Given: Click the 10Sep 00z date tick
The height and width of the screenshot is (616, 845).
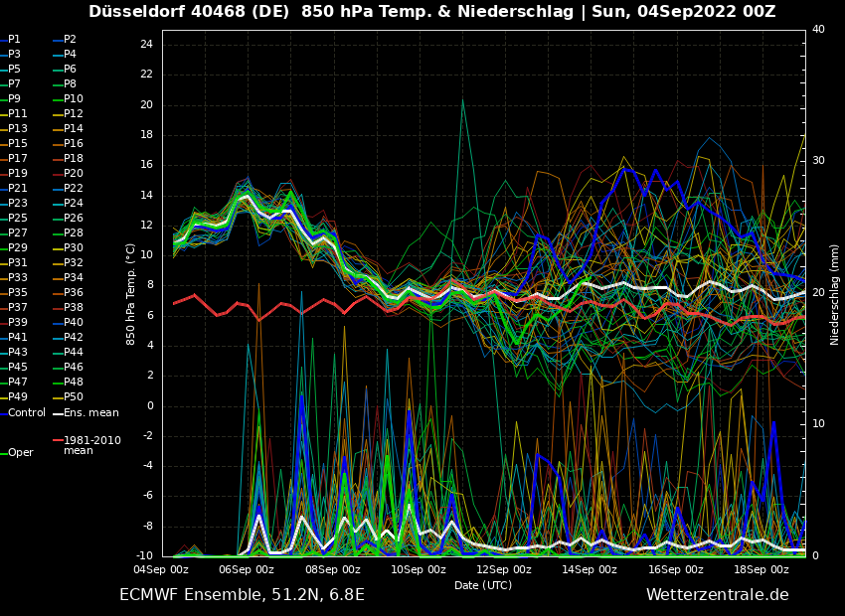Looking at the screenshot, I should (419, 569).
